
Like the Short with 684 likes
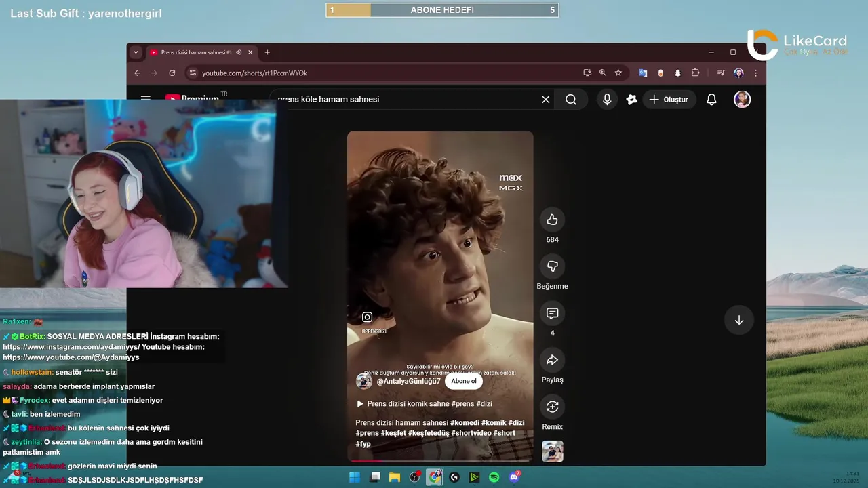552,220
